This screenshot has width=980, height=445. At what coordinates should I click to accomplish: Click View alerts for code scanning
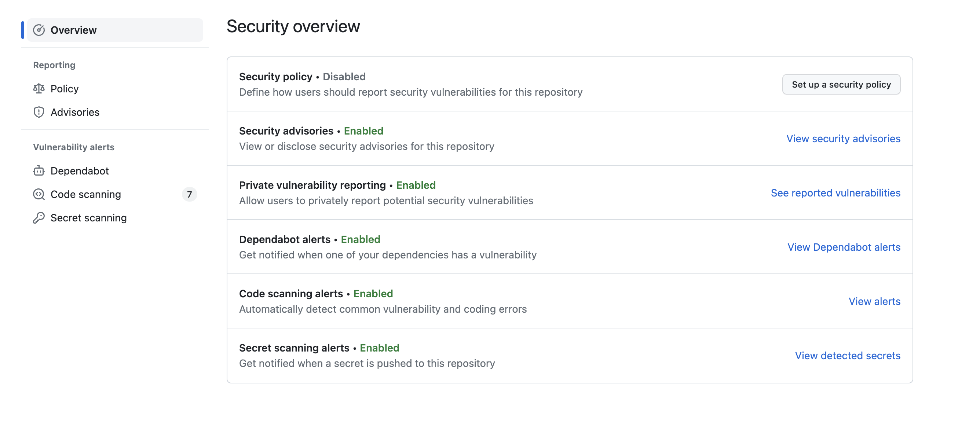coord(875,301)
